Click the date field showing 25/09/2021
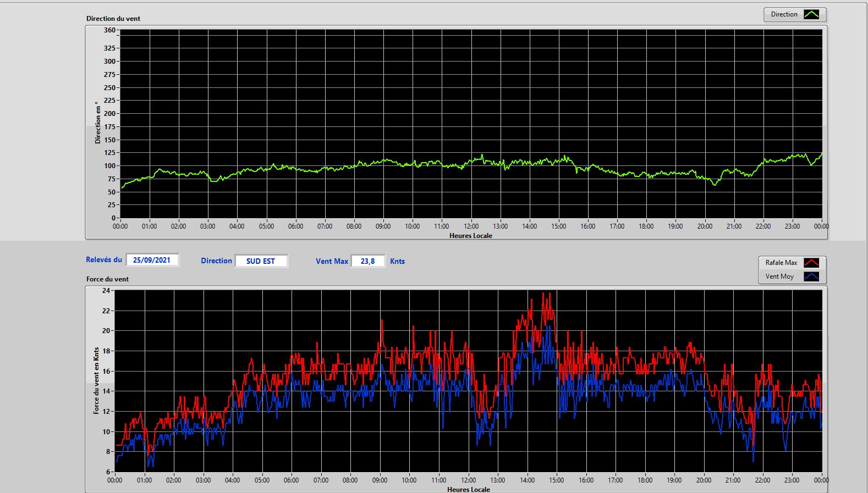The height and width of the screenshot is (493, 868). pos(152,260)
